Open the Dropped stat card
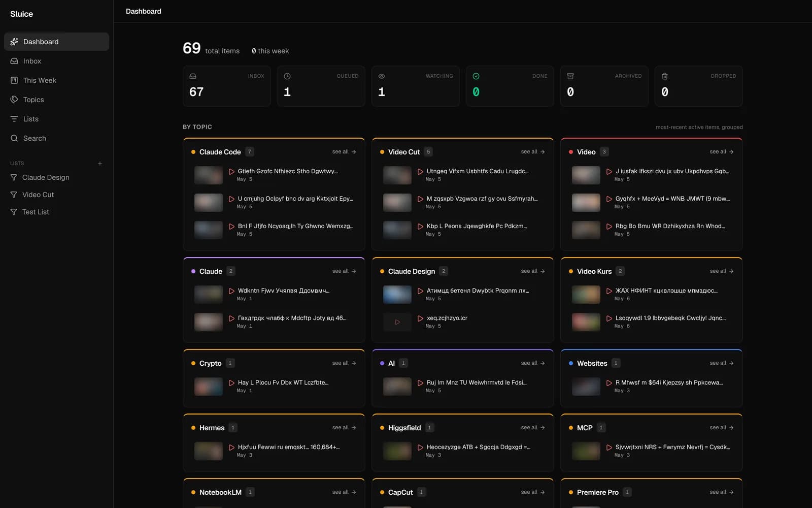 [699, 86]
